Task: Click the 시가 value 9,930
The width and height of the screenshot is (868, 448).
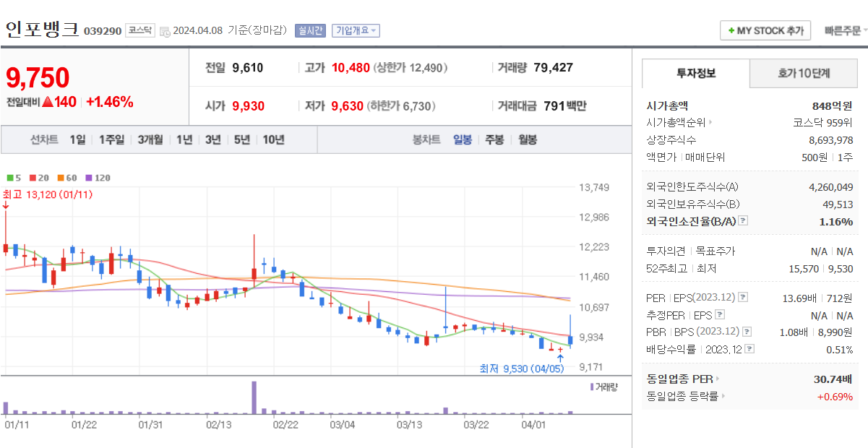Action: point(249,106)
